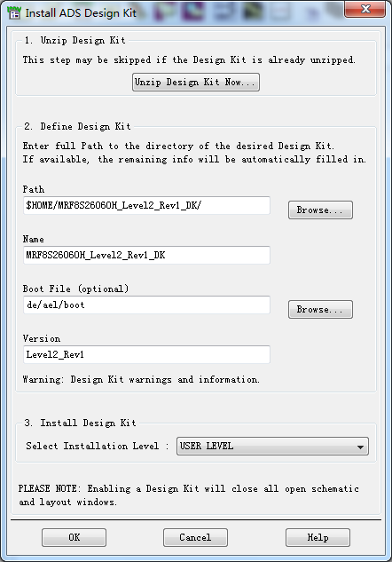Click the Select Installation Level label

point(92,446)
